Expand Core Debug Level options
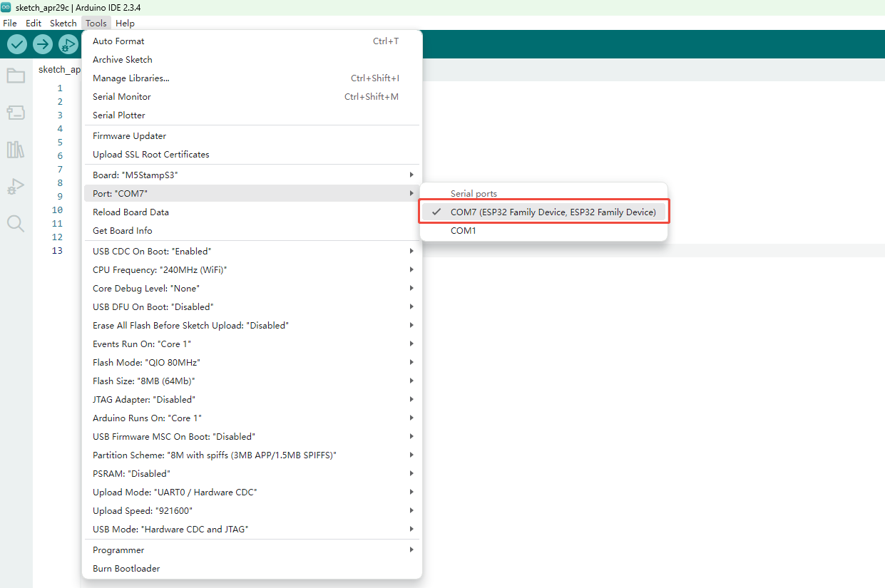This screenshot has height=588, width=885. click(x=252, y=289)
